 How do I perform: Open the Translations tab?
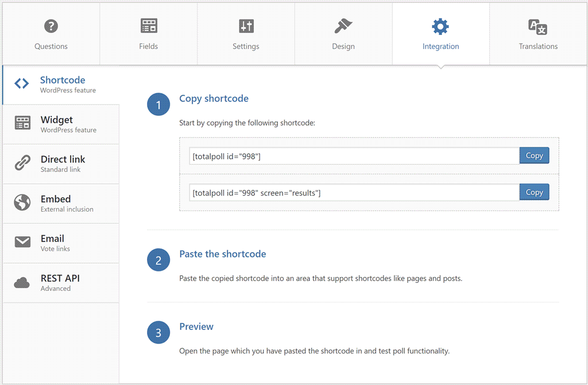pyautogui.click(x=538, y=34)
